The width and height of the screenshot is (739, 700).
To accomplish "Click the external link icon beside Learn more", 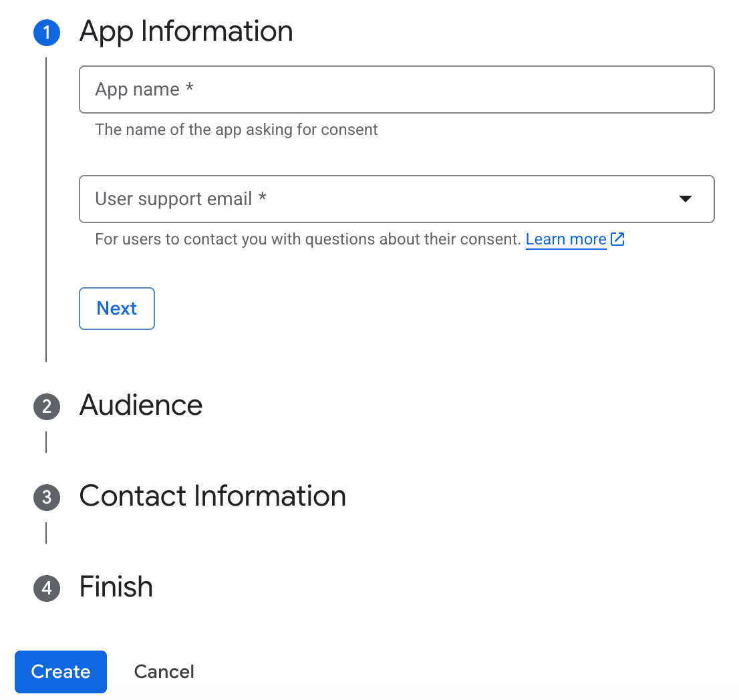I will pyautogui.click(x=617, y=239).
